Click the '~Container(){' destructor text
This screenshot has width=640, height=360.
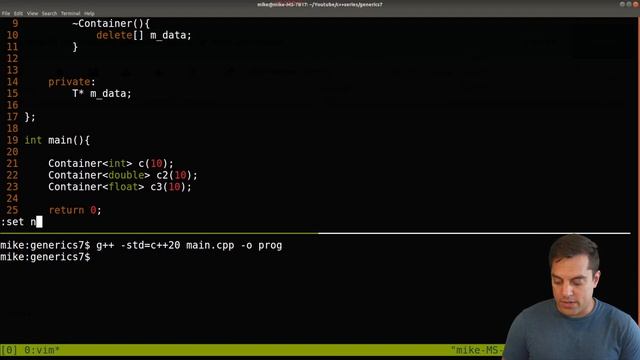(111, 24)
